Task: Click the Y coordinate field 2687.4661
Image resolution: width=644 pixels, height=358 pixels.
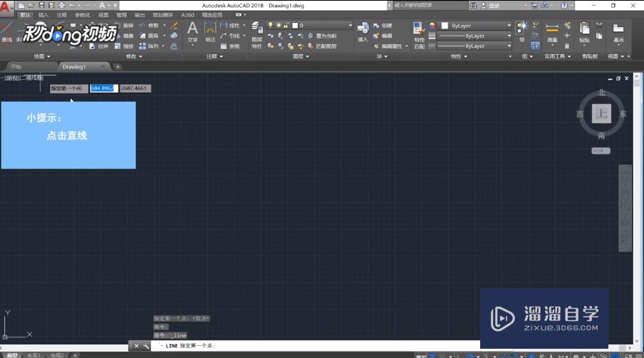Action: [x=135, y=88]
